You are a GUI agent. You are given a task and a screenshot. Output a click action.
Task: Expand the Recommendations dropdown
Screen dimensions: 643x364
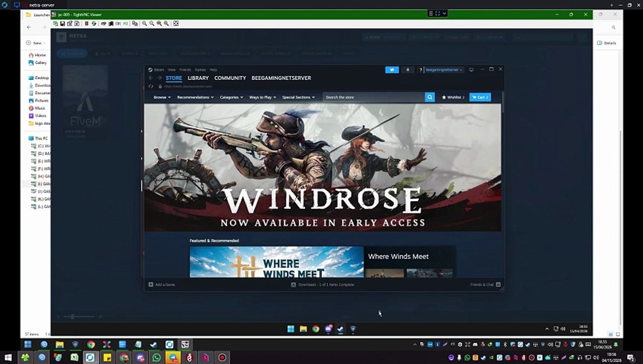(x=195, y=97)
